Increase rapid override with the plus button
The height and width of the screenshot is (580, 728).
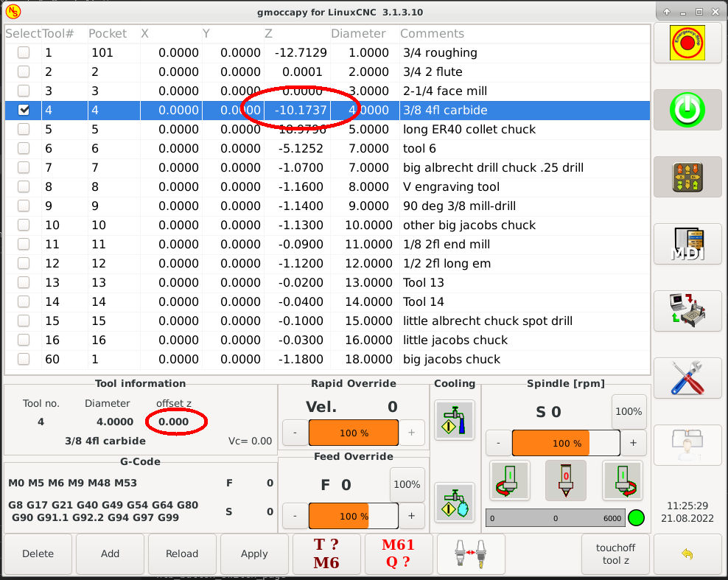pos(411,433)
